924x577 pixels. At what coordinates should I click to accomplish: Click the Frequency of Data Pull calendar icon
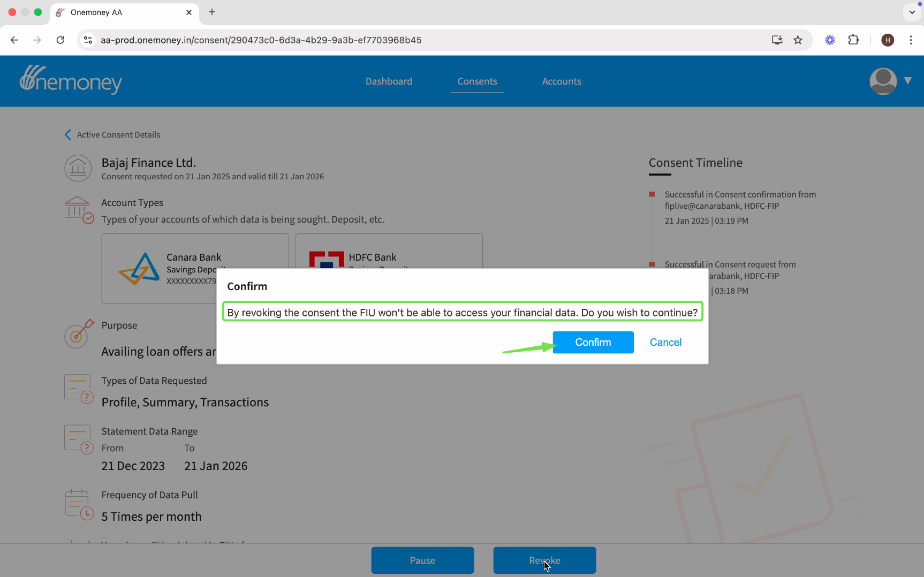pos(79,505)
